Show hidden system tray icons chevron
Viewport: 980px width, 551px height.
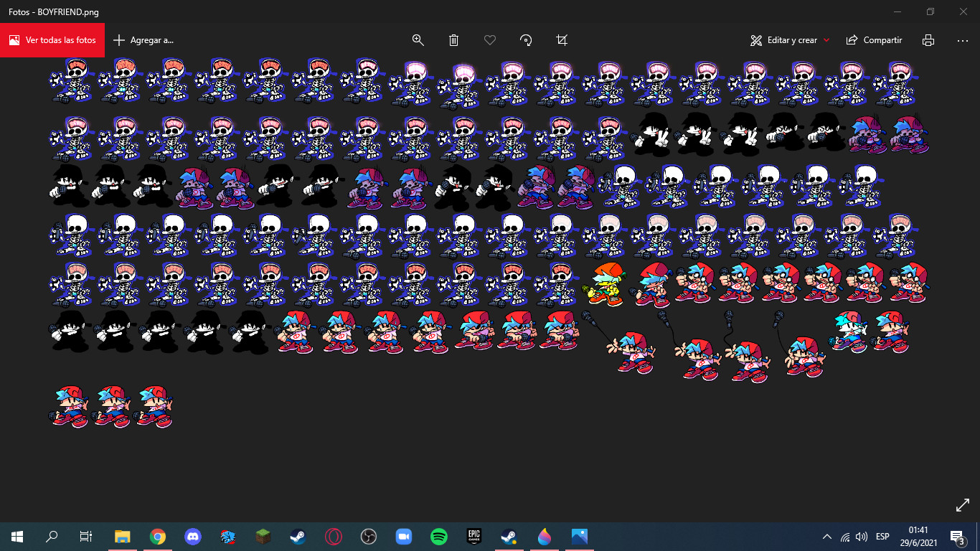[827, 537]
